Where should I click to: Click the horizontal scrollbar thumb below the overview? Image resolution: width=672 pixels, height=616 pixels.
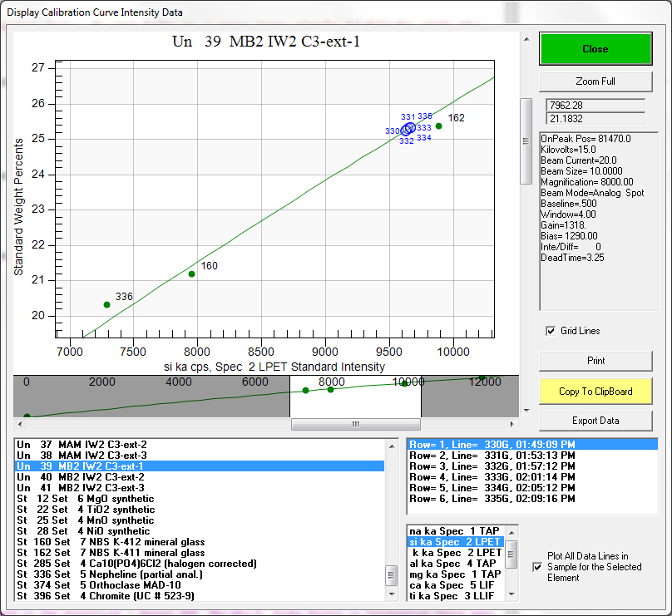[x=355, y=424]
